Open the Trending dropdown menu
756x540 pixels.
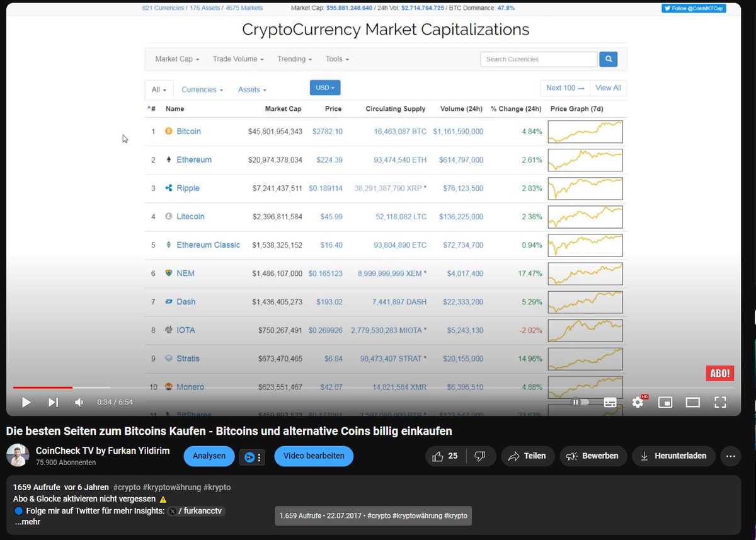click(x=295, y=59)
